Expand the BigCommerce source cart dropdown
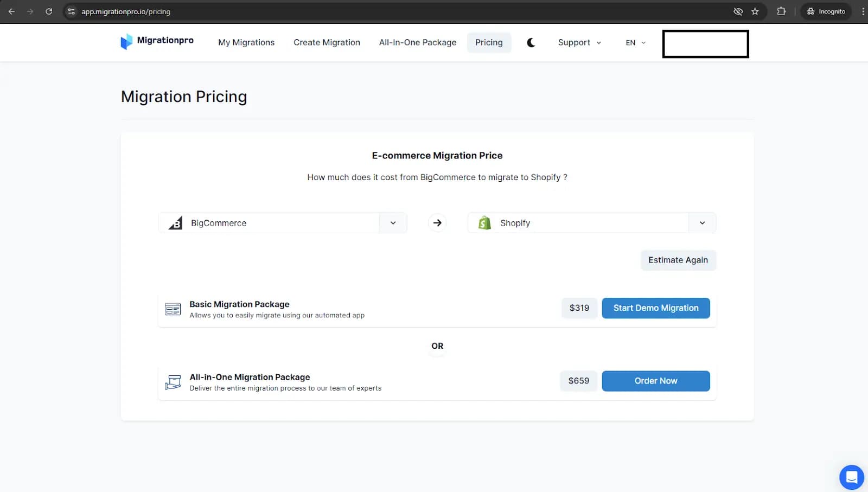This screenshot has width=868, height=492. click(393, 223)
